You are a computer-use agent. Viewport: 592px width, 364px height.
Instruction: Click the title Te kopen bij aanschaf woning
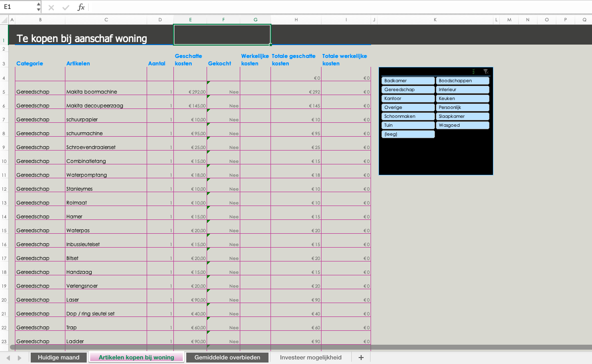click(x=82, y=39)
